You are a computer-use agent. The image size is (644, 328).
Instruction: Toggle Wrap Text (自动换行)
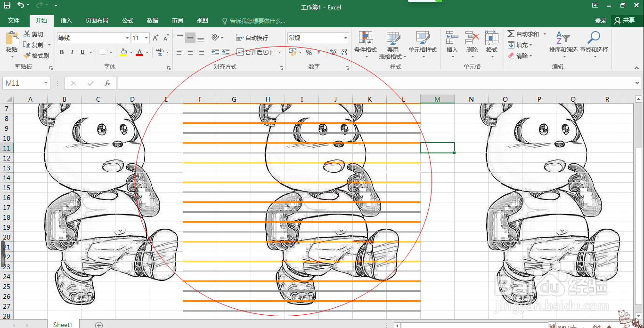(252, 38)
